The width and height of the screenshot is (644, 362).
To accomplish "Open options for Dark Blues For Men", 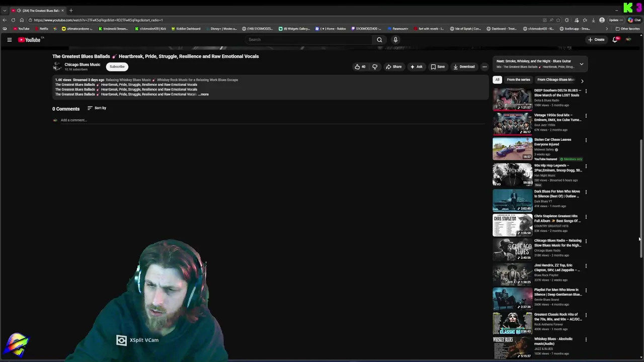I will click(586, 192).
